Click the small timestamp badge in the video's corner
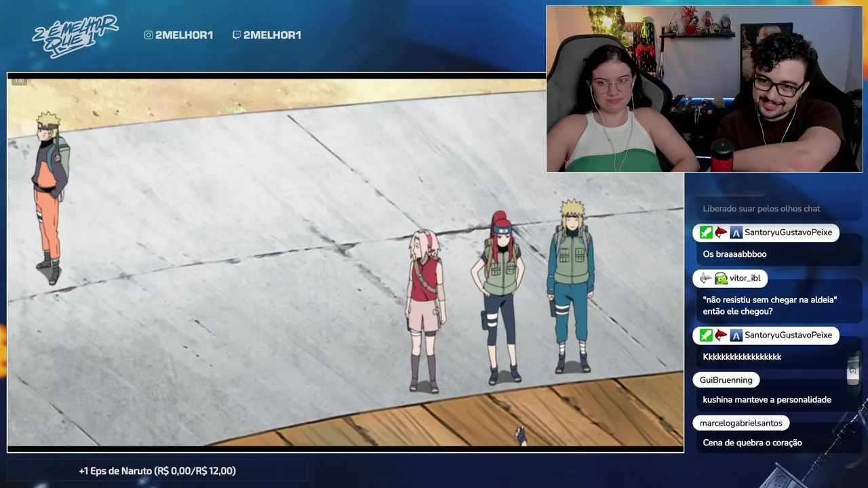 pos(19,81)
